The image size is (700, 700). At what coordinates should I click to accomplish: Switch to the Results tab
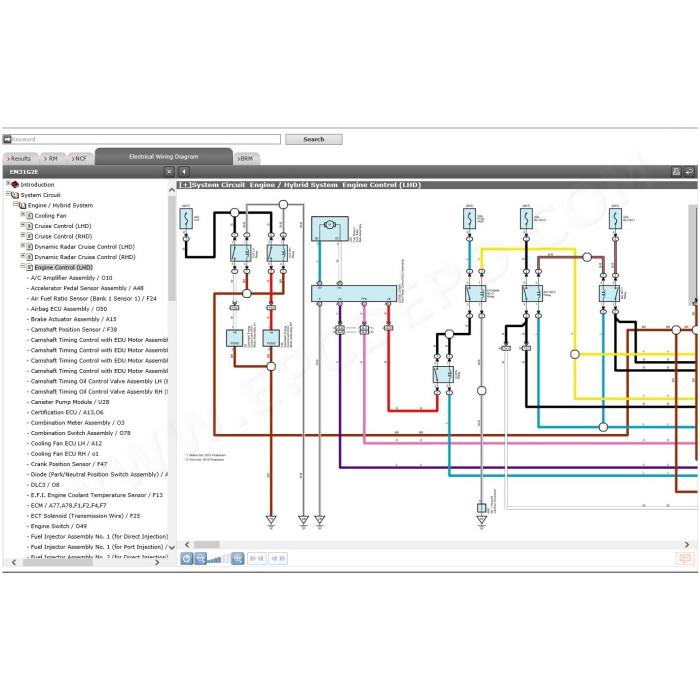point(20,158)
